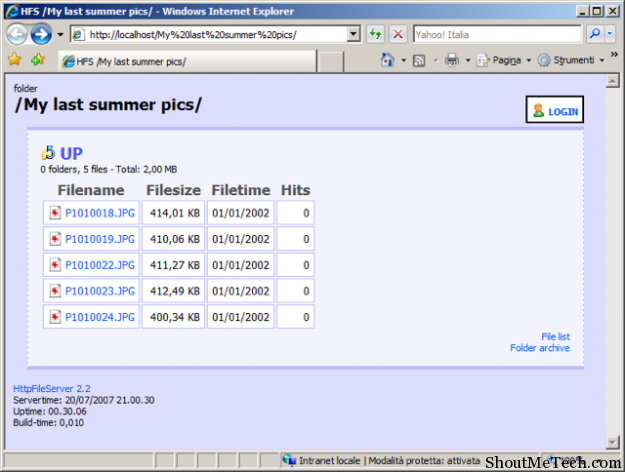625x472 pixels.
Task: Open file P1010023.JPG
Action: (100, 291)
